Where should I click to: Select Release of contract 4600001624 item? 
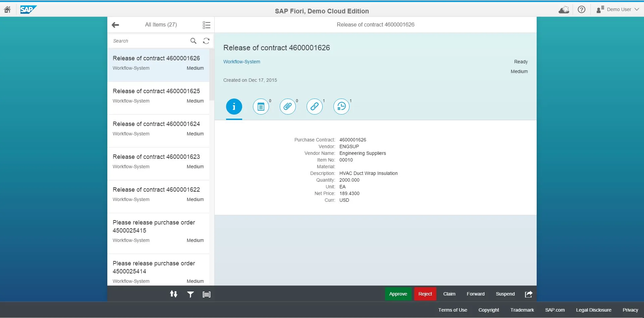(x=158, y=129)
